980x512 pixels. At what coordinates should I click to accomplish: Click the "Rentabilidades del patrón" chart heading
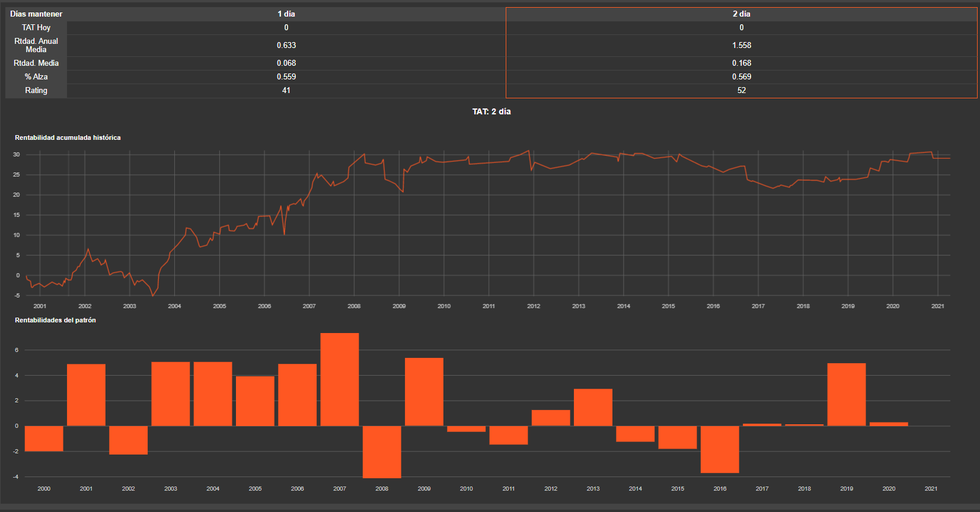point(55,320)
